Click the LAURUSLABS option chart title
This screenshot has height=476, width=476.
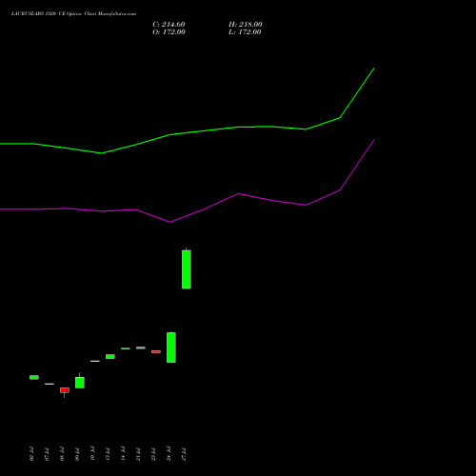[x=73, y=14]
